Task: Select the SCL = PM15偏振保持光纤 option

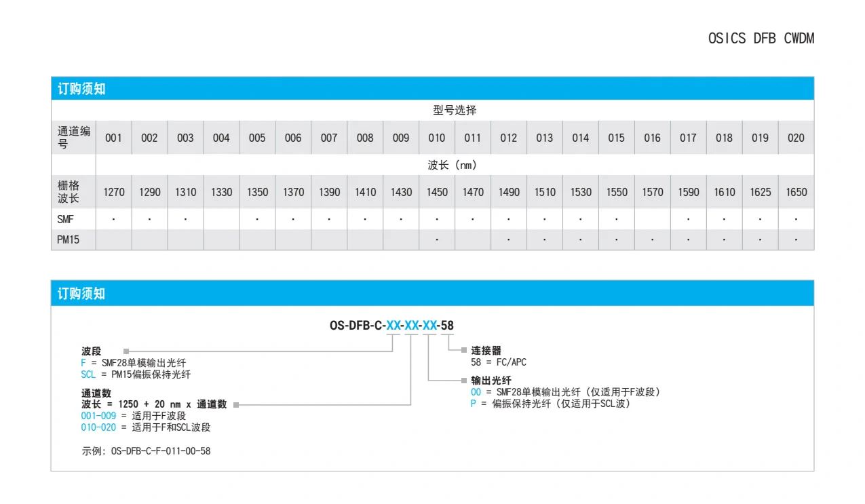Action: 136,374
